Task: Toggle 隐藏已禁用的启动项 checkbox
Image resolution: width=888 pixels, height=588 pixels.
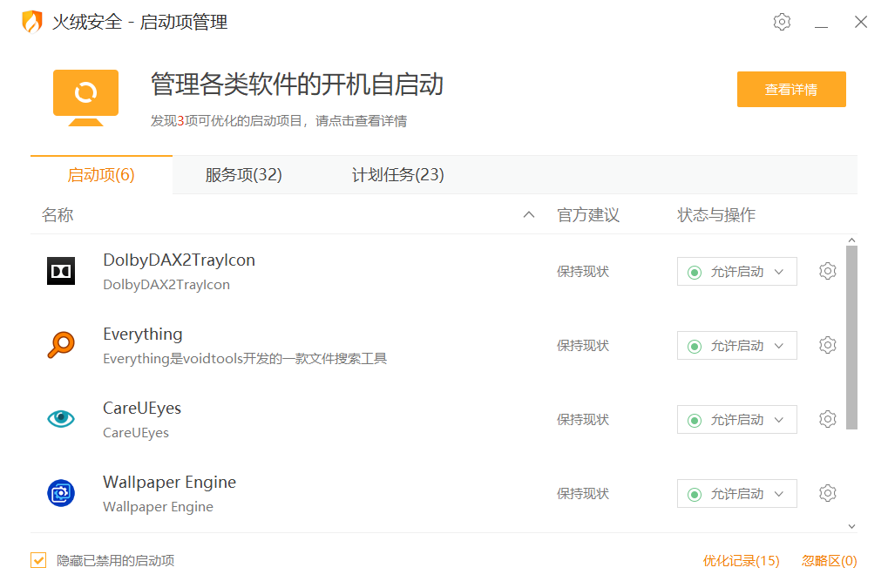Action: point(38,560)
